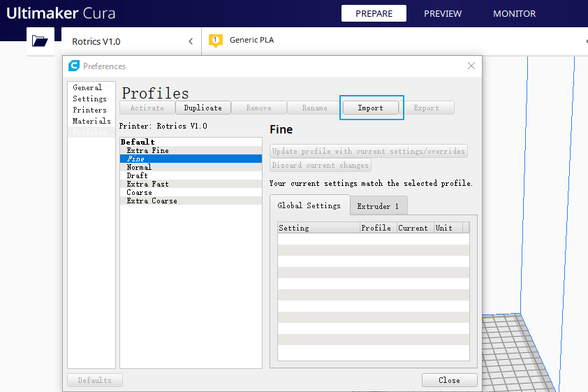
Task: Select the Fine profile row
Action: click(191, 159)
